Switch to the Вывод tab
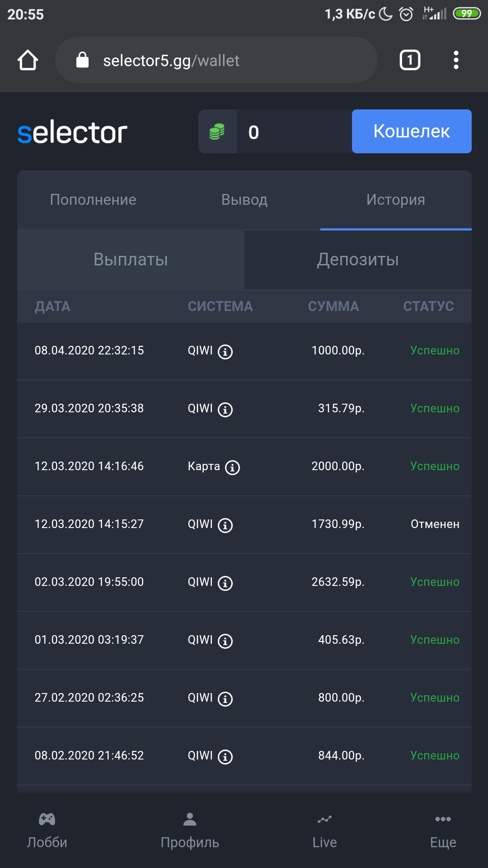 tap(244, 200)
